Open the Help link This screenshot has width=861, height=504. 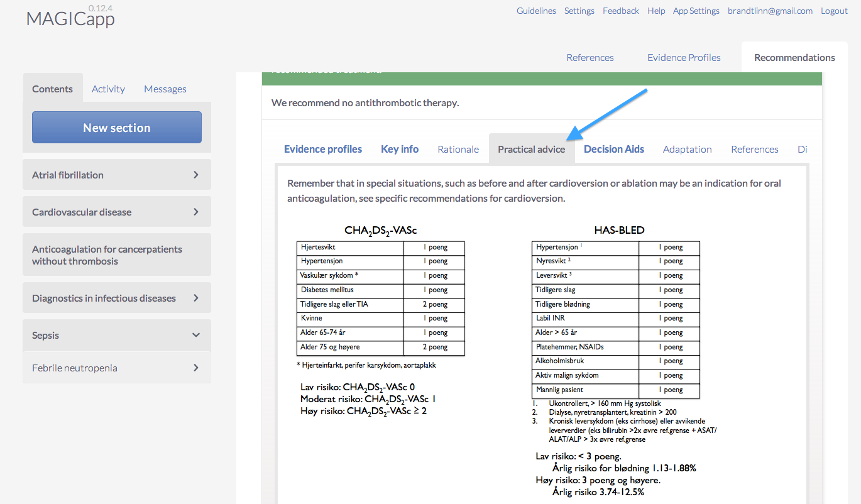pyautogui.click(x=656, y=11)
